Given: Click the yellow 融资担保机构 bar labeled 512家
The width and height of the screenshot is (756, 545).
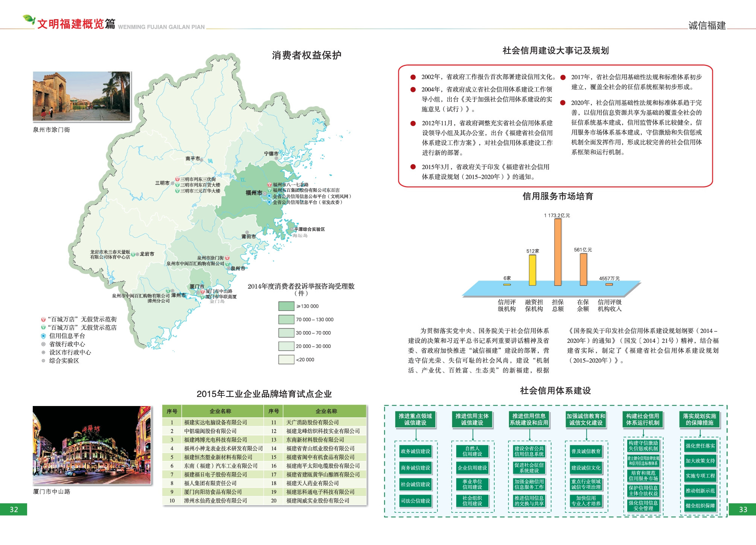Looking at the screenshot, I should pyautogui.click(x=532, y=270).
